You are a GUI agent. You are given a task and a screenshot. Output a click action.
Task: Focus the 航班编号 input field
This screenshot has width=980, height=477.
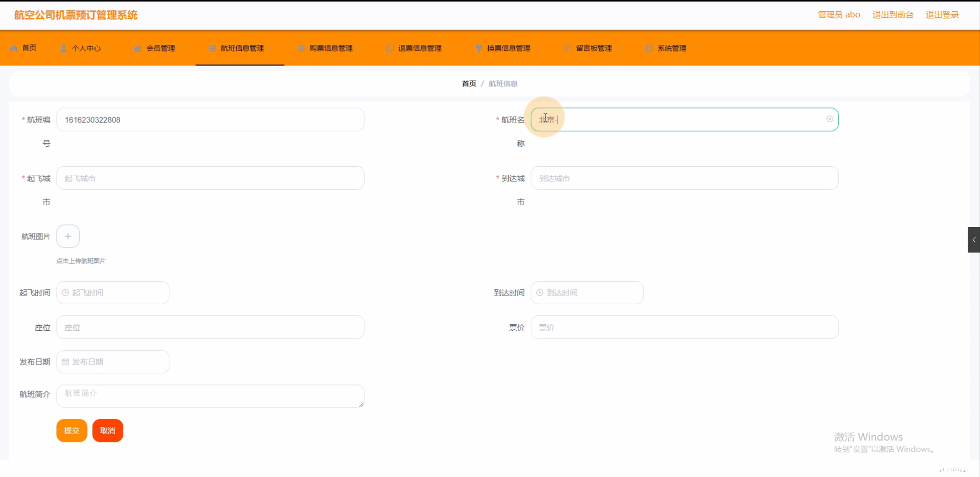pos(210,120)
